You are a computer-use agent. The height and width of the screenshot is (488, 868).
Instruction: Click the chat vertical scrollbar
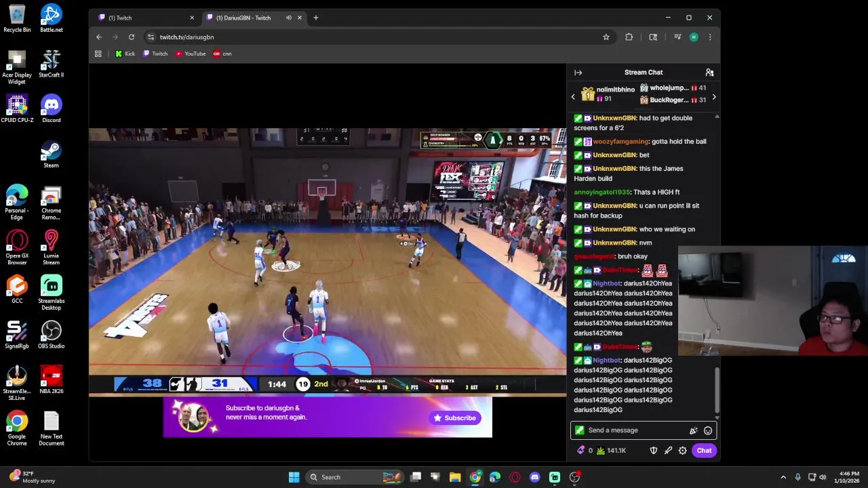(717, 390)
